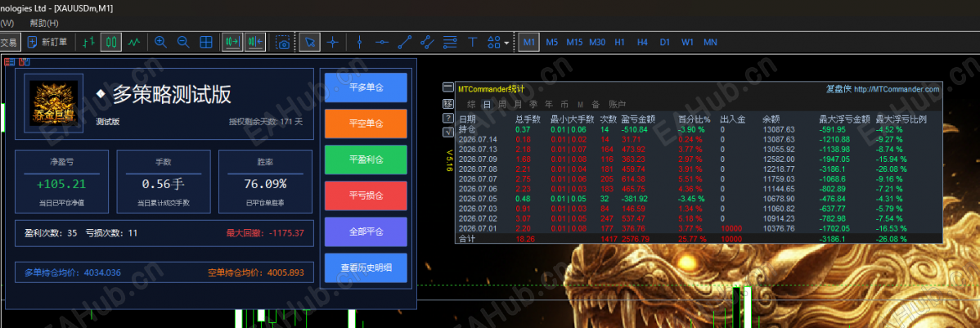Switch MTCommander stats to 年 yearly tab

point(549,105)
